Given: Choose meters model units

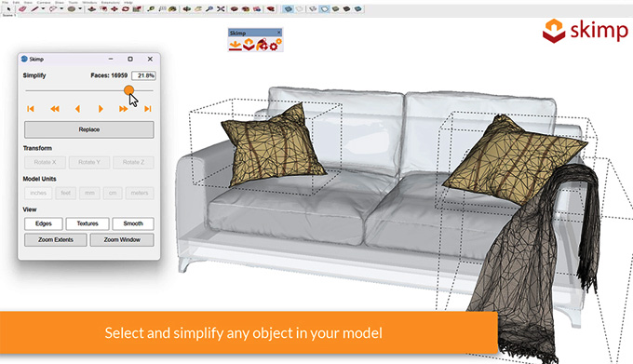Looking at the screenshot, I should (x=140, y=193).
